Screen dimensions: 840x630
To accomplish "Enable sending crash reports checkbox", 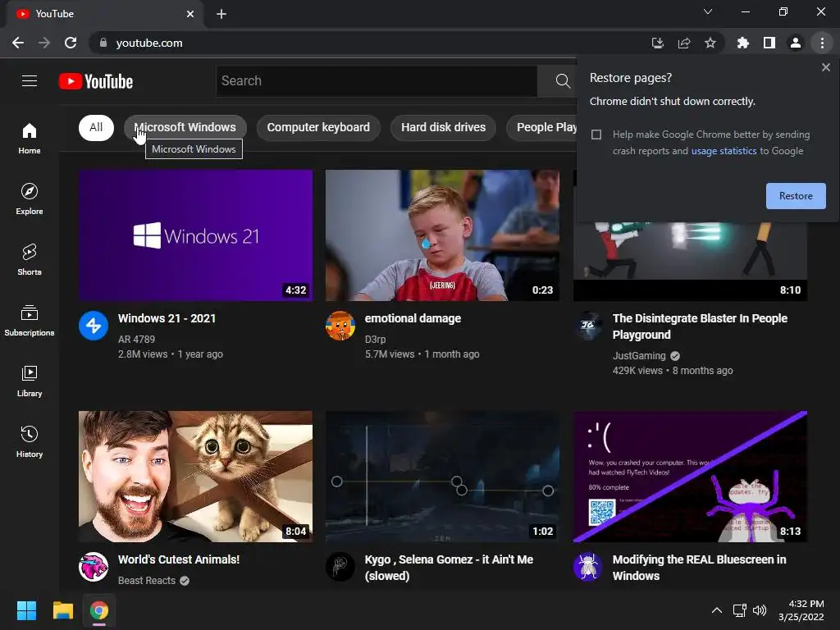I will (596, 135).
